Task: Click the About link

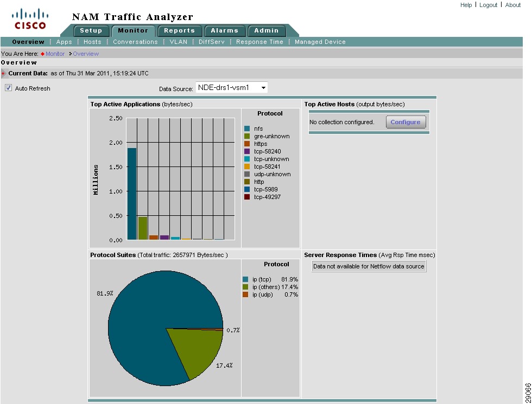Action: pos(512,5)
